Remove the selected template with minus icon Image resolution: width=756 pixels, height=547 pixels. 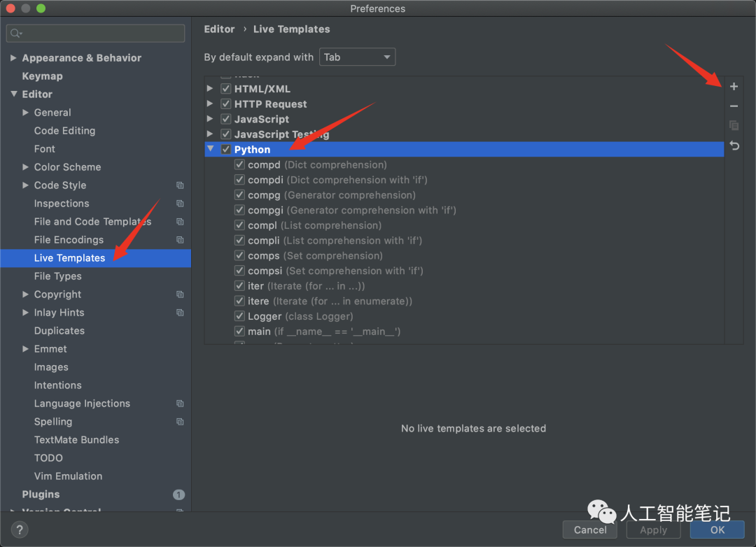click(734, 106)
